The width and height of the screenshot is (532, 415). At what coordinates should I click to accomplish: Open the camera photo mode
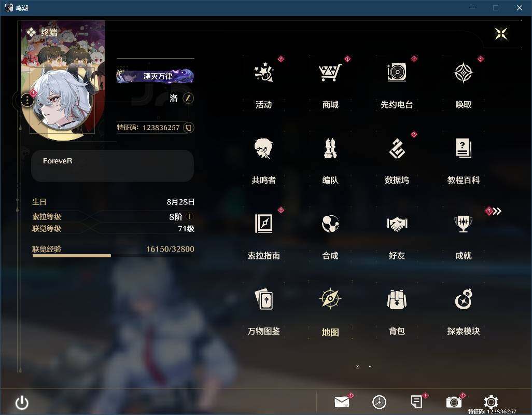pyautogui.click(x=454, y=402)
